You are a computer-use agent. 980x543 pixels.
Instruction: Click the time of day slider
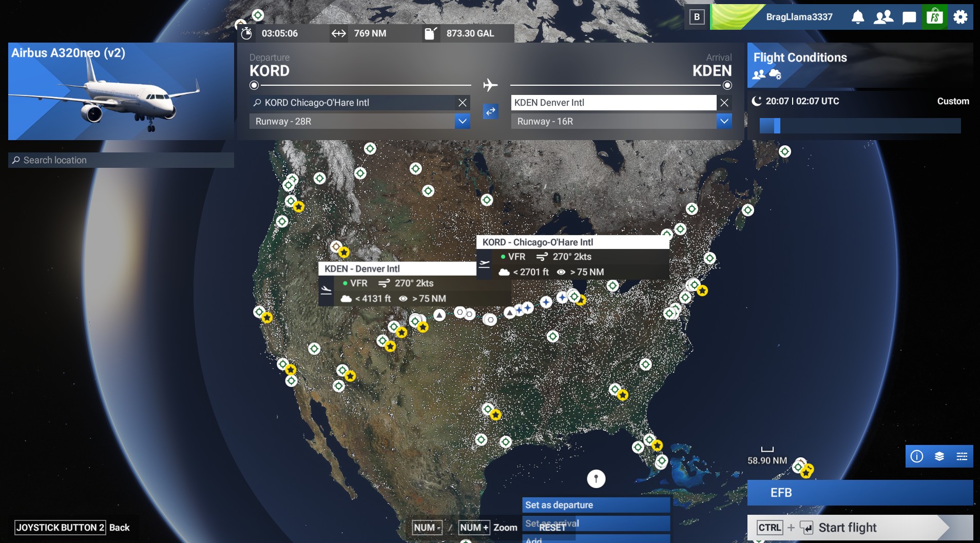pyautogui.click(x=860, y=126)
